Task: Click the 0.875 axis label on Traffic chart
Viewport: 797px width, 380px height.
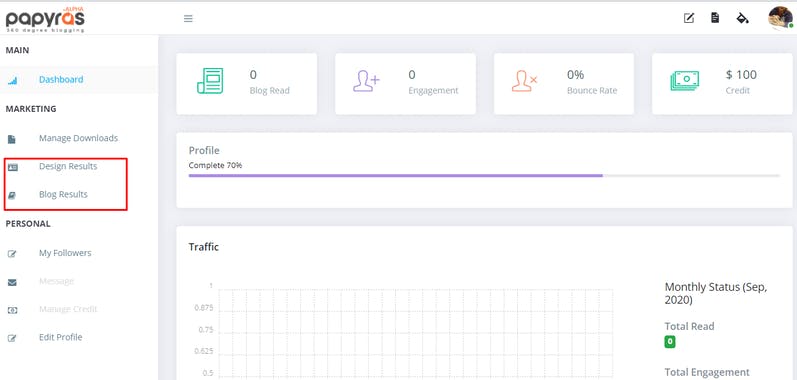Action: point(203,308)
